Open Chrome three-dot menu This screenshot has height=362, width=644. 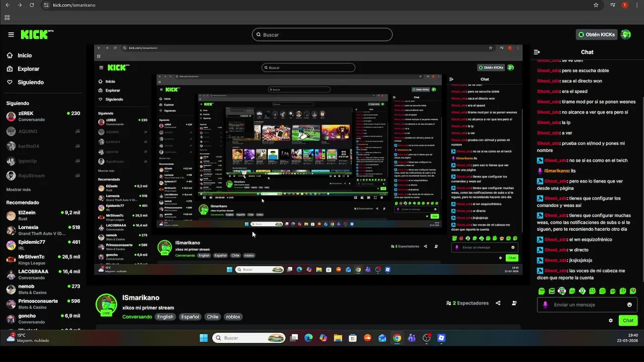point(636,5)
